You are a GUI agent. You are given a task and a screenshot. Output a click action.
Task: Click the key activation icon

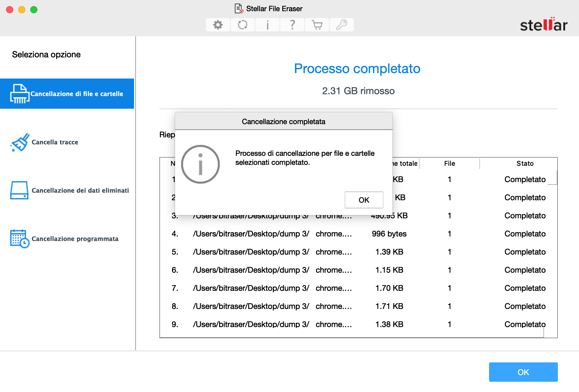coord(341,25)
